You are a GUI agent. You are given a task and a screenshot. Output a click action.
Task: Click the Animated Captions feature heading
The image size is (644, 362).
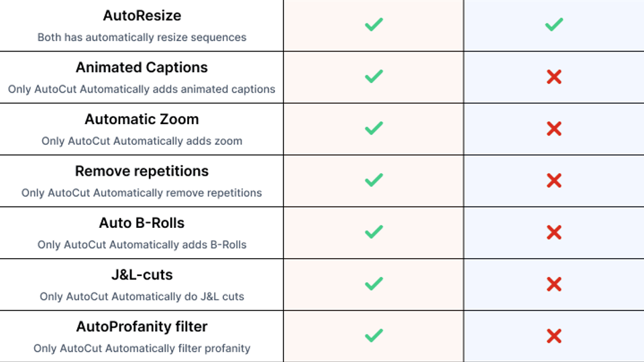(x=142, y=67)
